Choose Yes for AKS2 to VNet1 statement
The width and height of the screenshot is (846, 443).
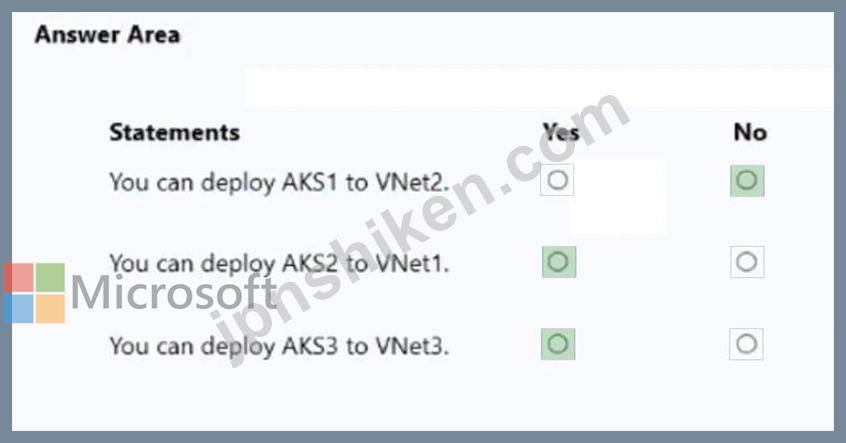(x=558, y=262)
